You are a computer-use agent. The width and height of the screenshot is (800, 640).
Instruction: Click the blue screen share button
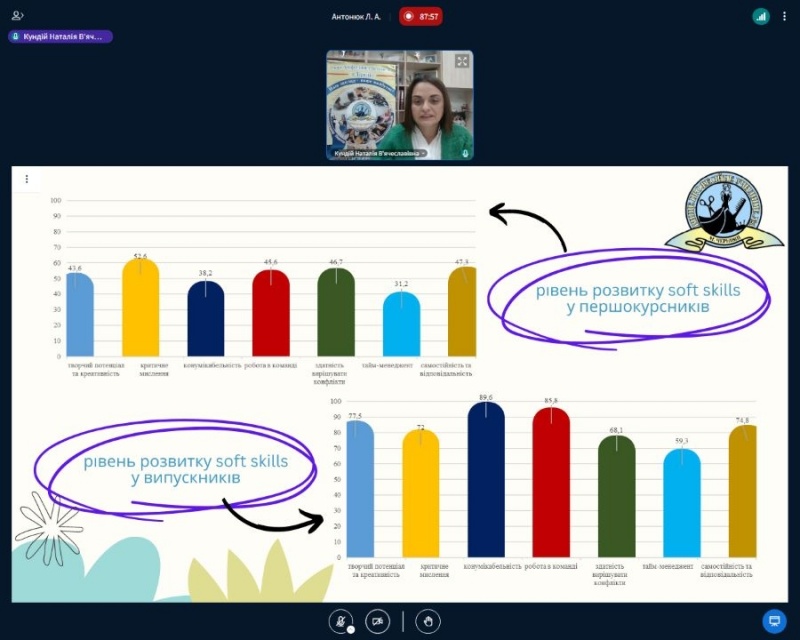773,621
